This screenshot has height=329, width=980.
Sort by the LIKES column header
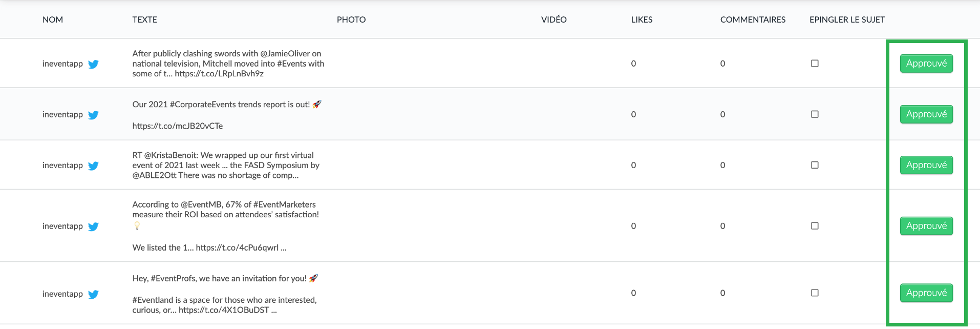(642, 19)
